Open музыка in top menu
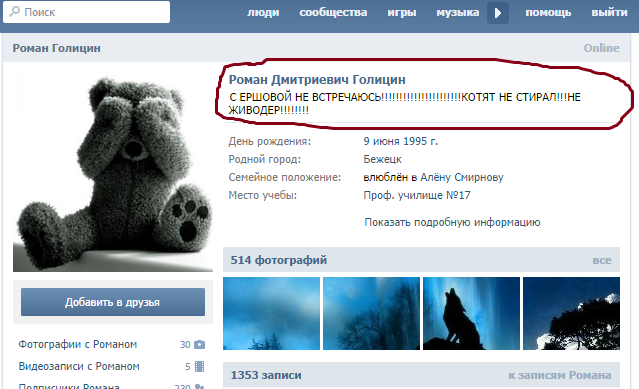Screen dimensions: 639x389 [x=458, y=12]
